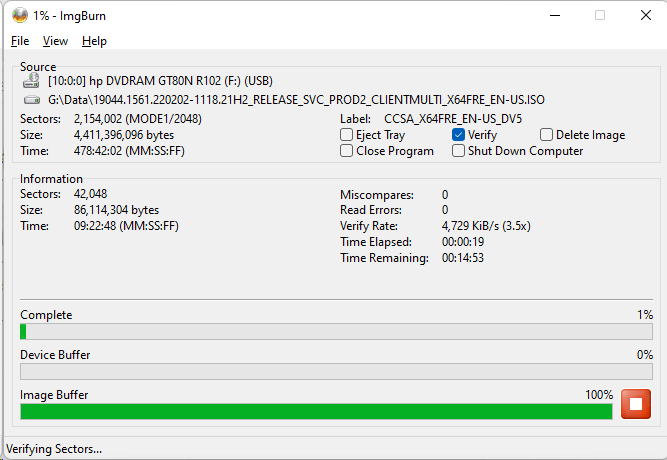Enable the Eject Tray checkbox
Screen dimensions: 667x460
pos(347,135)
